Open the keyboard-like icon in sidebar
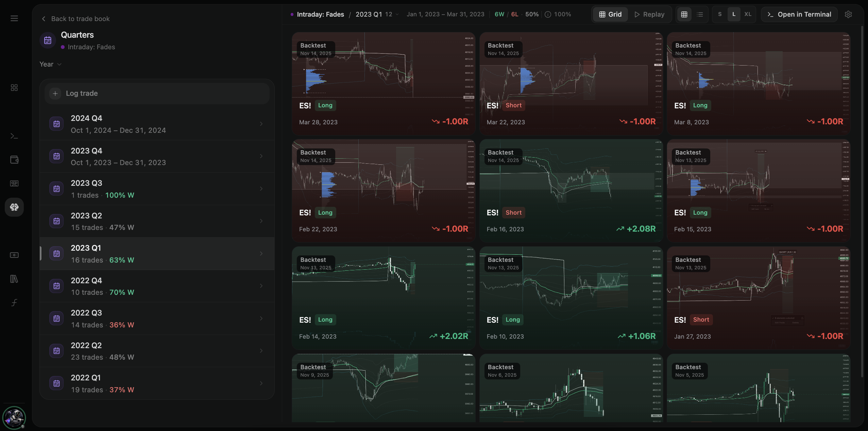Viewport: 868px width, 431px height. 14,183
